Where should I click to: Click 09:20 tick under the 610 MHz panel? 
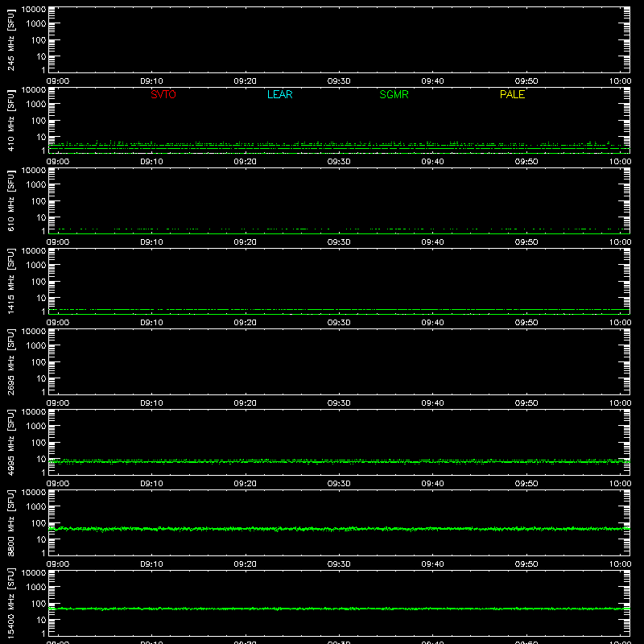[x=246, y=242]
